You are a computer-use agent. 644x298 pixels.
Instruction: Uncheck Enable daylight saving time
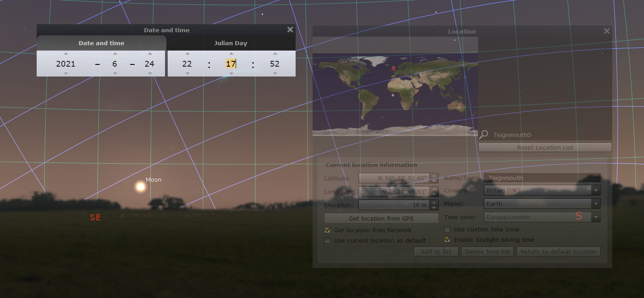click(447, 239)
